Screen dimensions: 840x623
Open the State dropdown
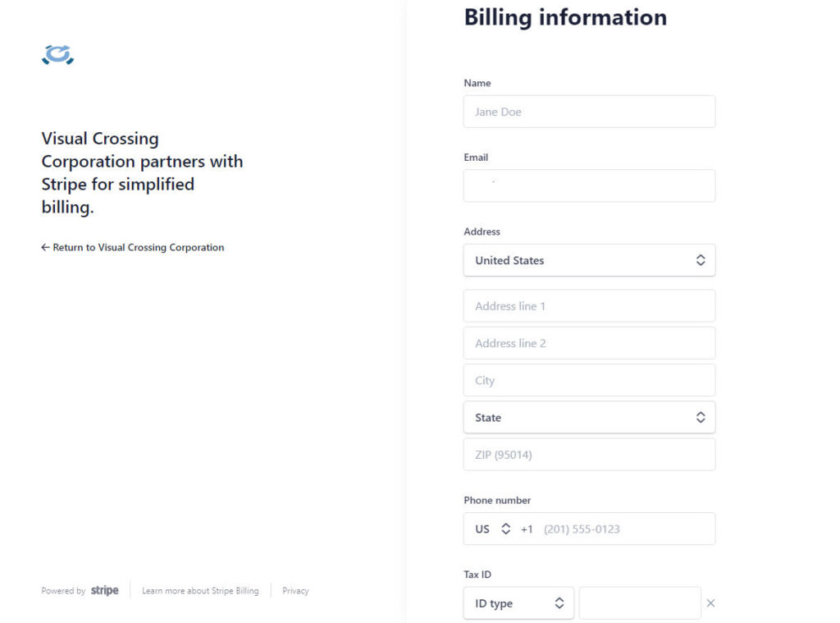(x=589, y=417)
